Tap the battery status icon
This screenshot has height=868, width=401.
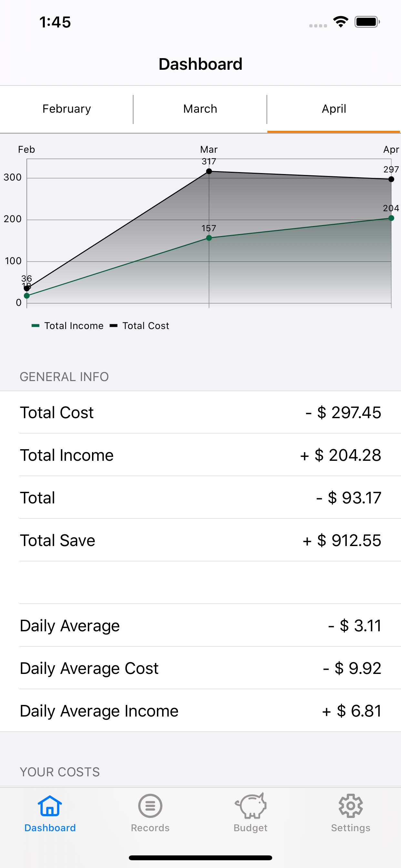coord(367,22)
